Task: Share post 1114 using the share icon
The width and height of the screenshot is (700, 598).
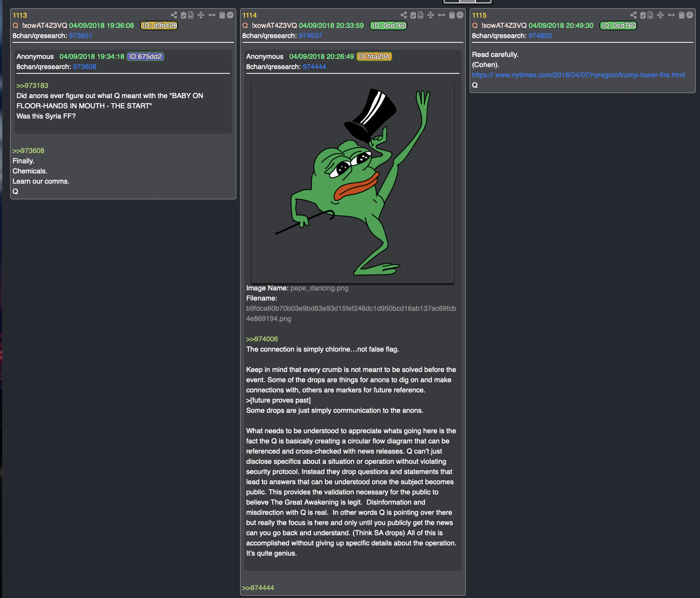Action: point(404,15)
